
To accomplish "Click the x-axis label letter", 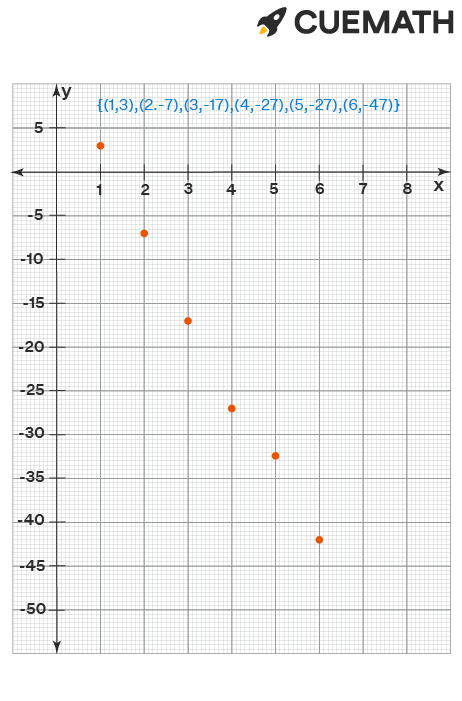I will (439, 186).
